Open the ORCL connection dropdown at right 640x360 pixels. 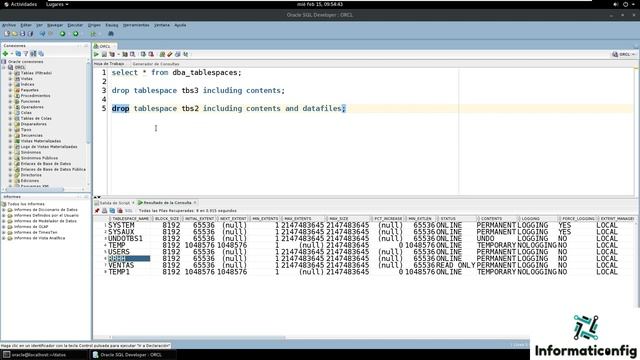tap(633, 54)
